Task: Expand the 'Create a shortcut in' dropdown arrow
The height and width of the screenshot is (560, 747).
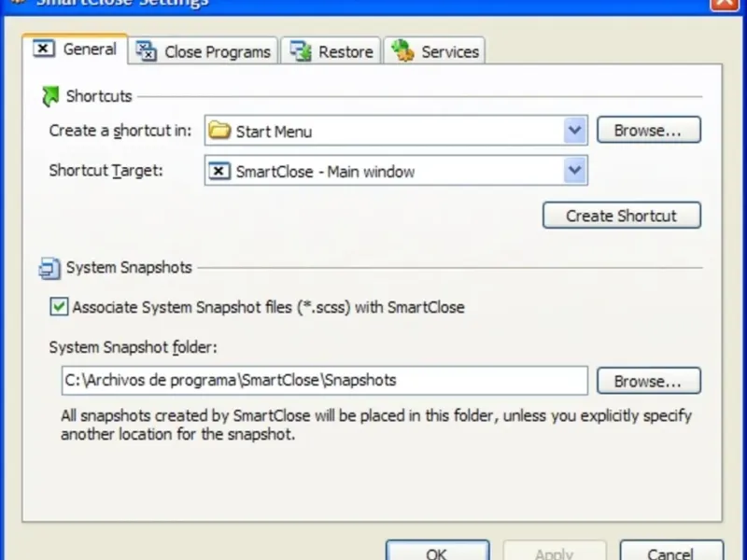Action: [574, 130]
